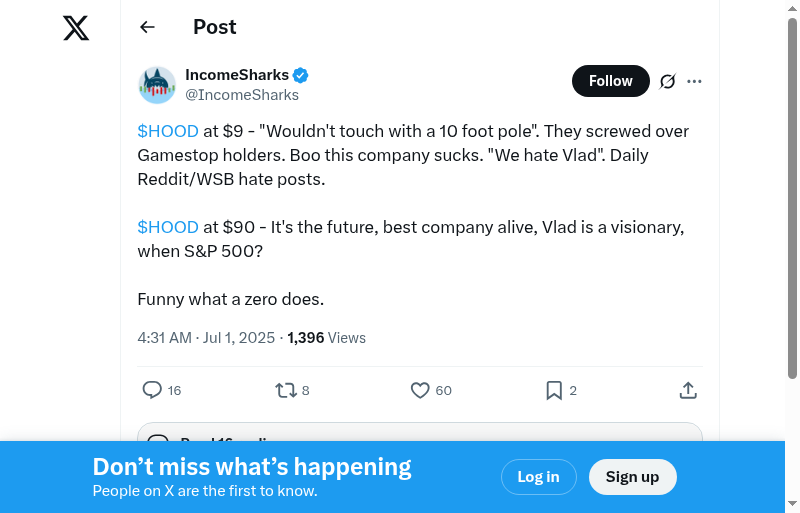Click the page vertical scrollbar
This screenshot has width=800, height=513.
click(x=792, y=200)
